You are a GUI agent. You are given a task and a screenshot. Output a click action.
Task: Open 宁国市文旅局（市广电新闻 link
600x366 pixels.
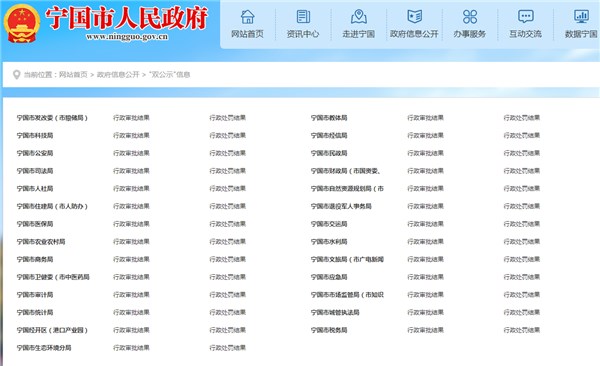[347, 259]
